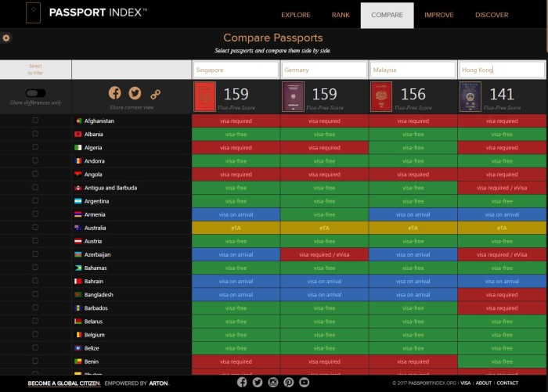The width and height of the screenshot is (548, 392).
Task: Click Hong Kong's 141 visa-free score
Action: click(x=502, y=94)
